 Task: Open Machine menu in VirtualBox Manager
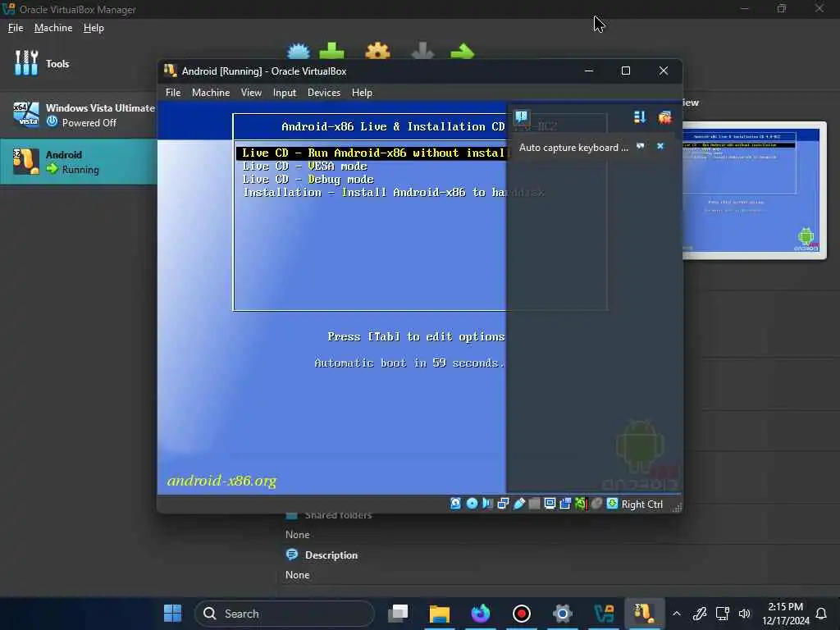(53, 28)
